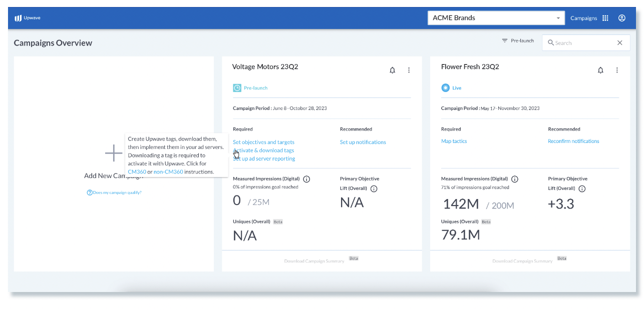Open the Campaigns menu link

583,18
